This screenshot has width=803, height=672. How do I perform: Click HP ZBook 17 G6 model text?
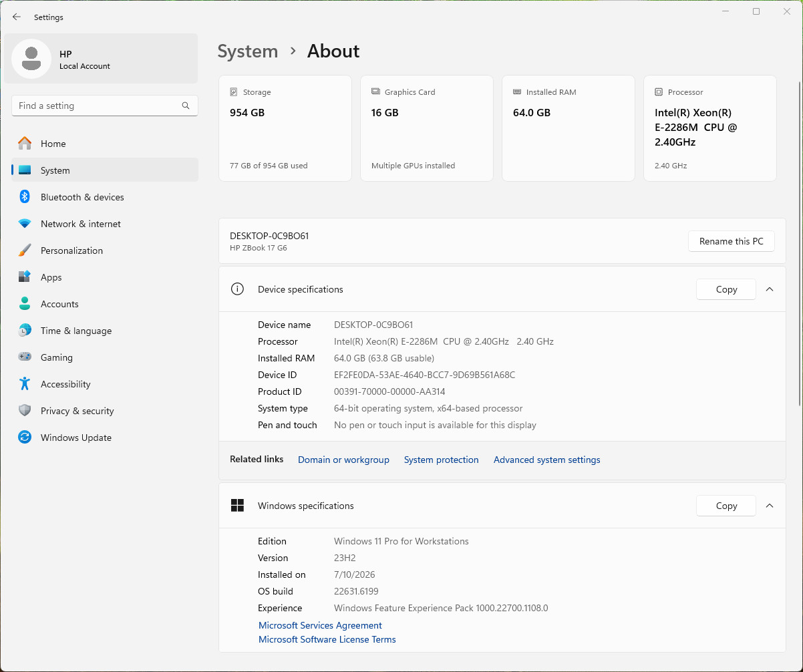click(259, 248)
